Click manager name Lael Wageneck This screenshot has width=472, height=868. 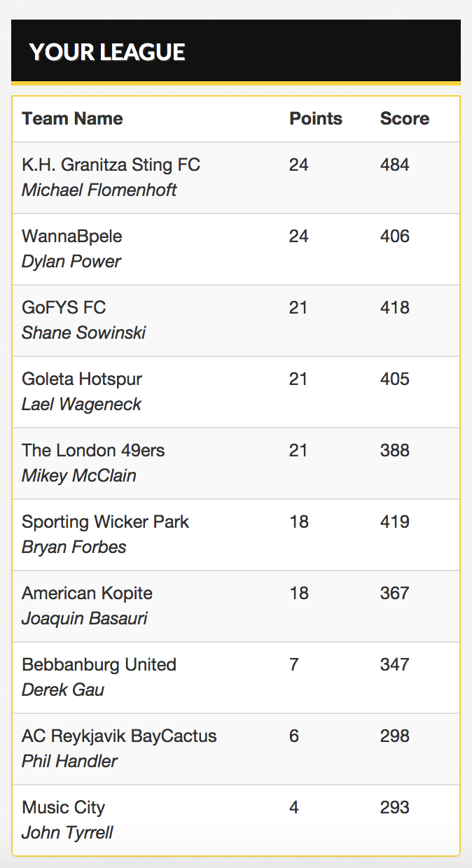pyautogui.click(x=81, y=405)
